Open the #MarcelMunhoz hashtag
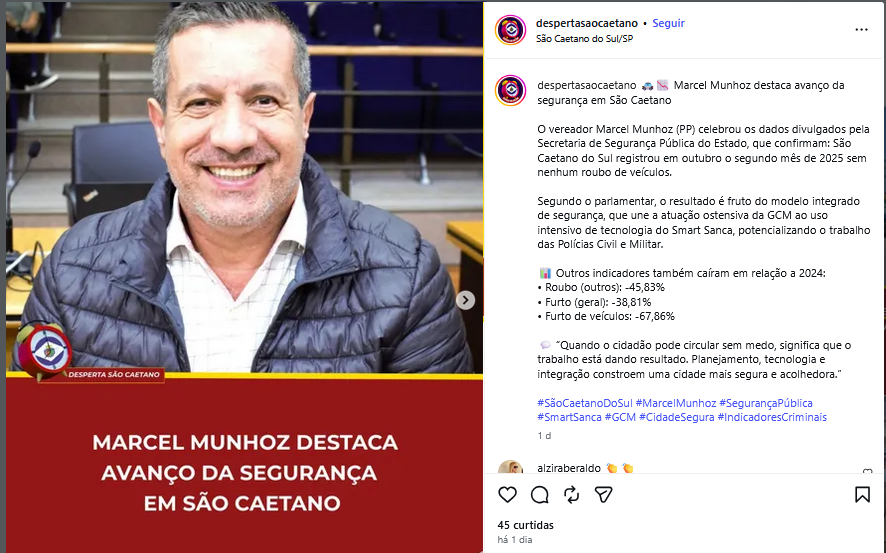 (676, 403)
